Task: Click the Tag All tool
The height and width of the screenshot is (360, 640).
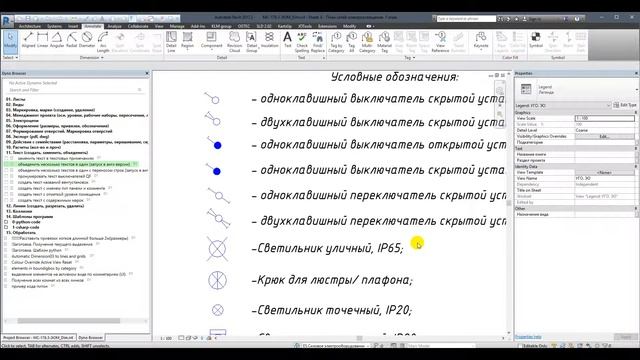Action: point(351,42)
